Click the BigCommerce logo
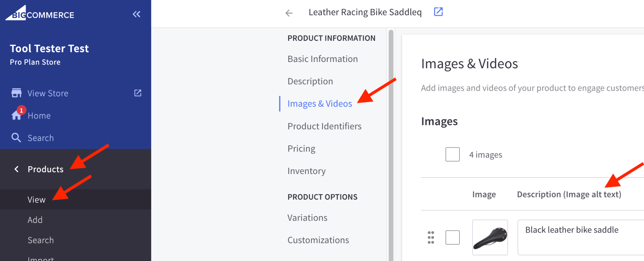This screenshot has width=644, height=261. [40, 13]
